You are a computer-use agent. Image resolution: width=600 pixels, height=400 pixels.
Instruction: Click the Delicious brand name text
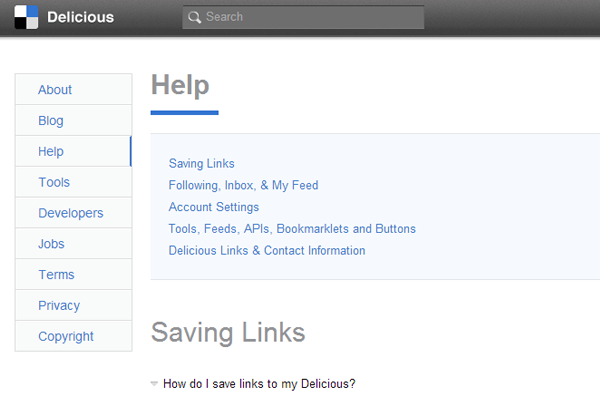pos(80,17)
